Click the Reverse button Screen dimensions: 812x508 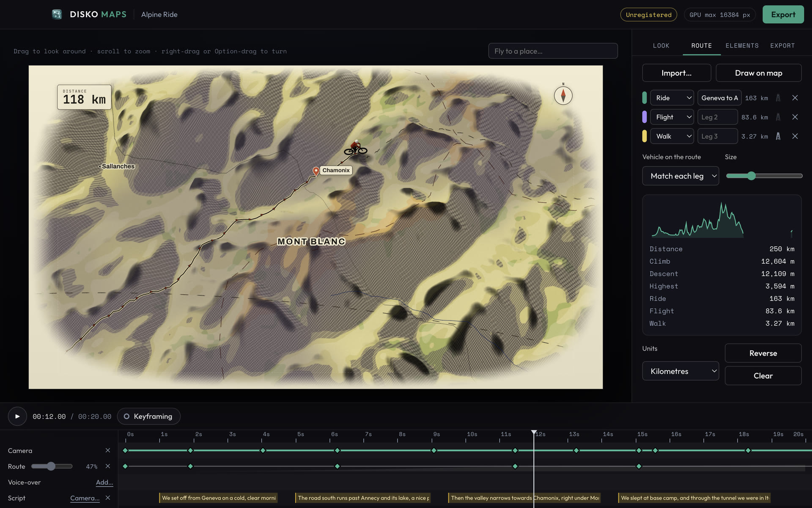763,353
